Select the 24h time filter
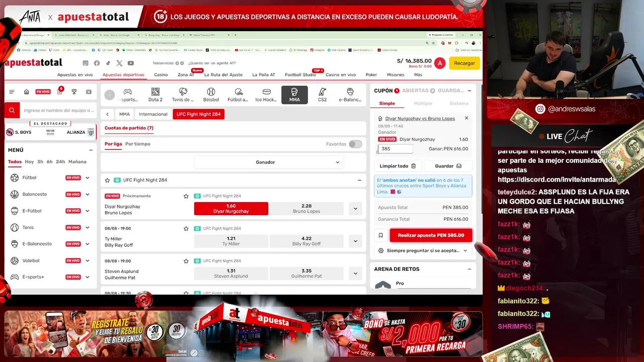 point(60,162)
